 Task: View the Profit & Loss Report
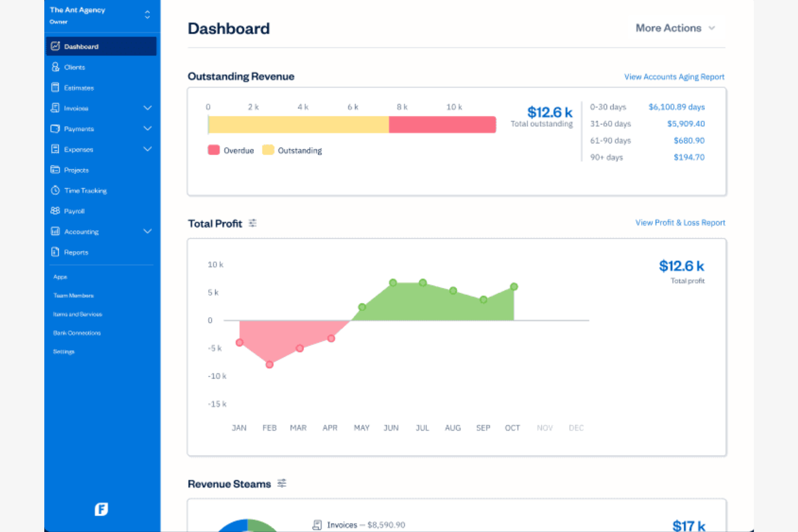coord(680,222)
